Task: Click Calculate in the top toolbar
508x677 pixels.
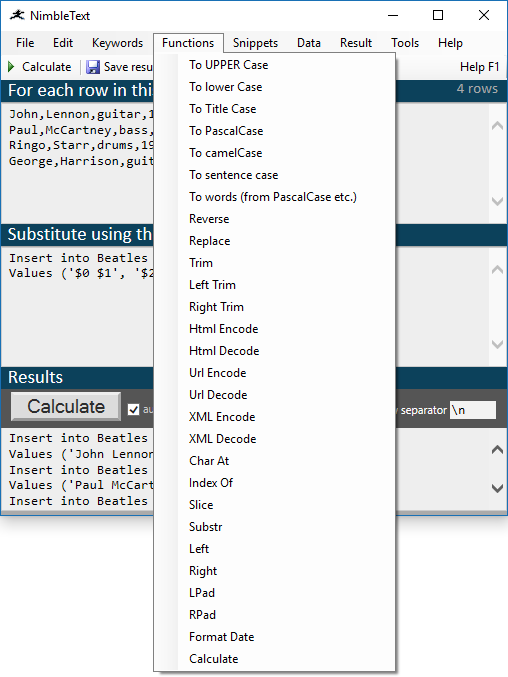Action: [40, 67]
